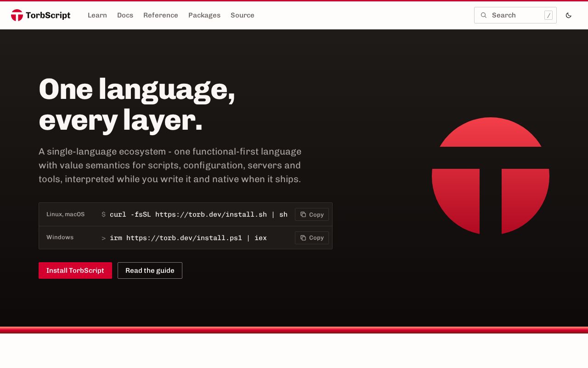This screenshot has width=588, height=368.
Task: Click the "One language, every layer." headline
Action: tap(137, 104)
